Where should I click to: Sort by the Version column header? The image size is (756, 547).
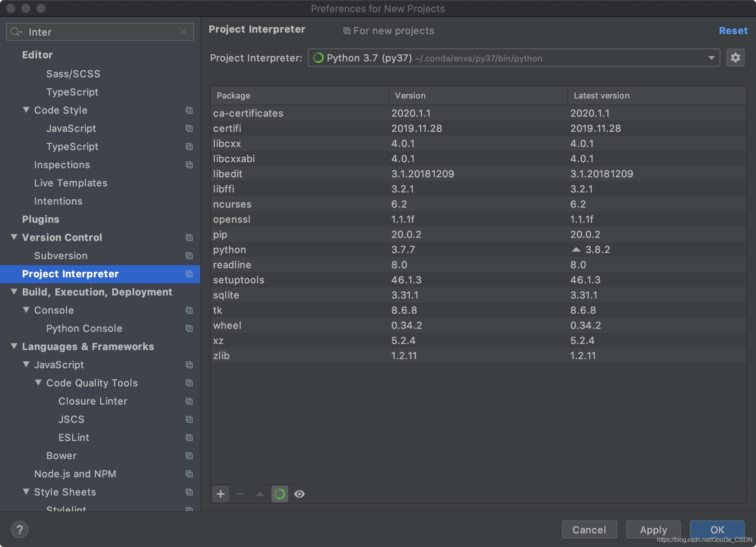click(478, 95)
